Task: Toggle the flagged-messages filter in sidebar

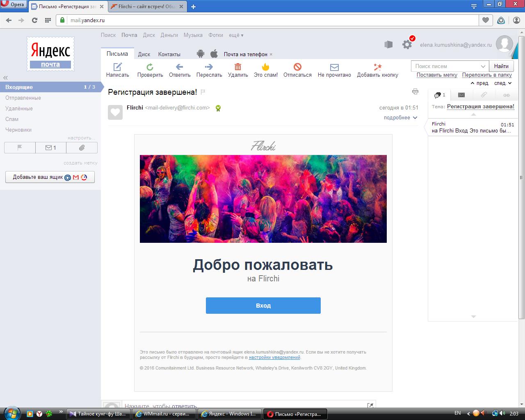Action: (20, 148)
